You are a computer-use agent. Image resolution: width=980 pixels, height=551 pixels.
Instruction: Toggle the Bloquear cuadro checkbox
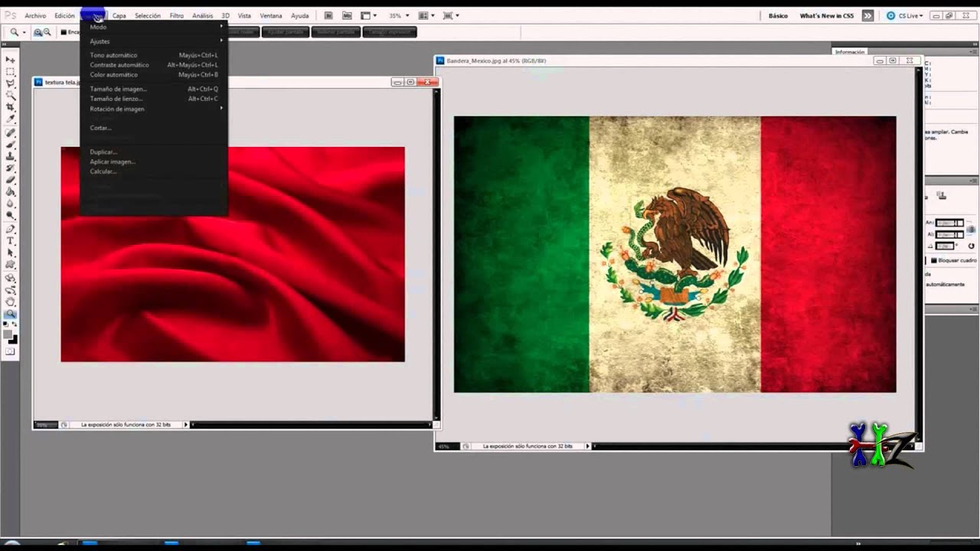click(x=934, y=260)
